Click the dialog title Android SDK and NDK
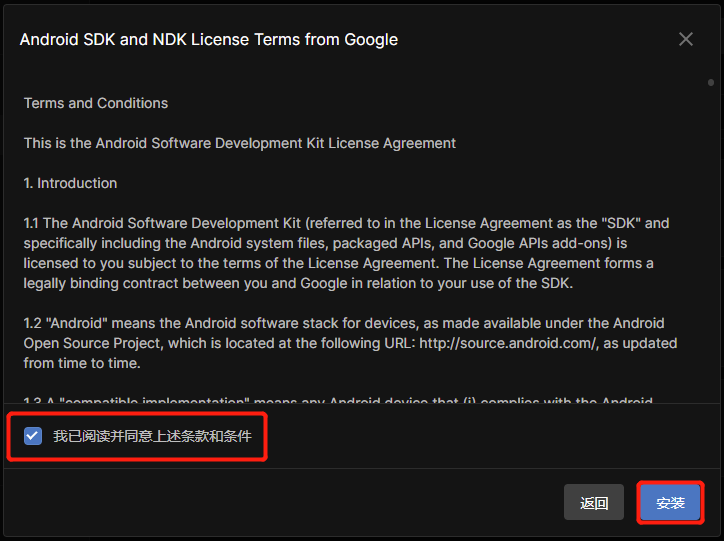This screenshot has width=724, height=541. (209, 40)
